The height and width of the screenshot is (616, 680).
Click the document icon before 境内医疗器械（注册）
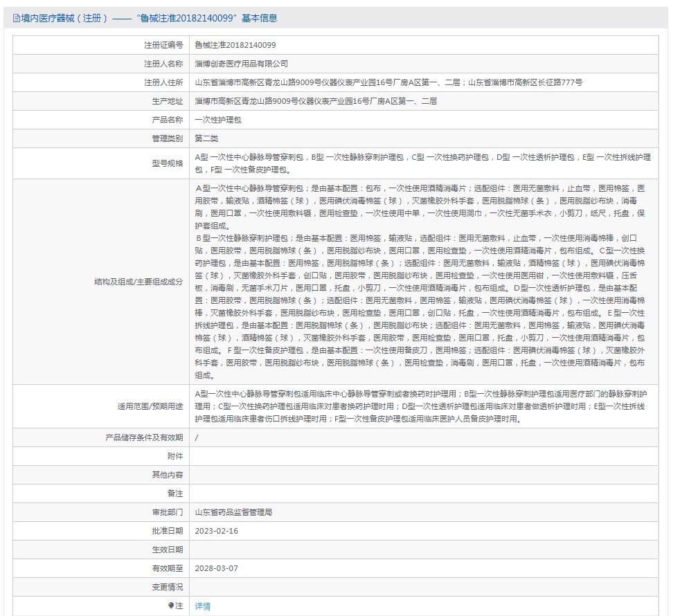tap(15, 19)
